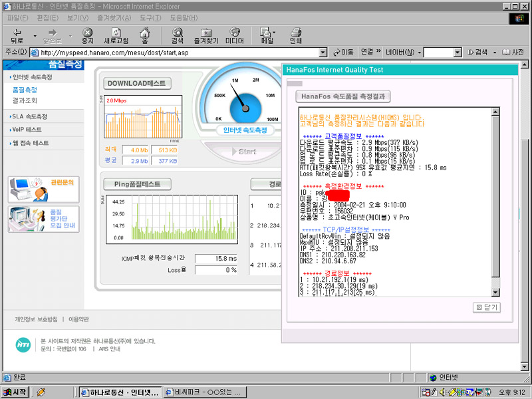Click the Internet zone icon in status bar

pos(433,378)
